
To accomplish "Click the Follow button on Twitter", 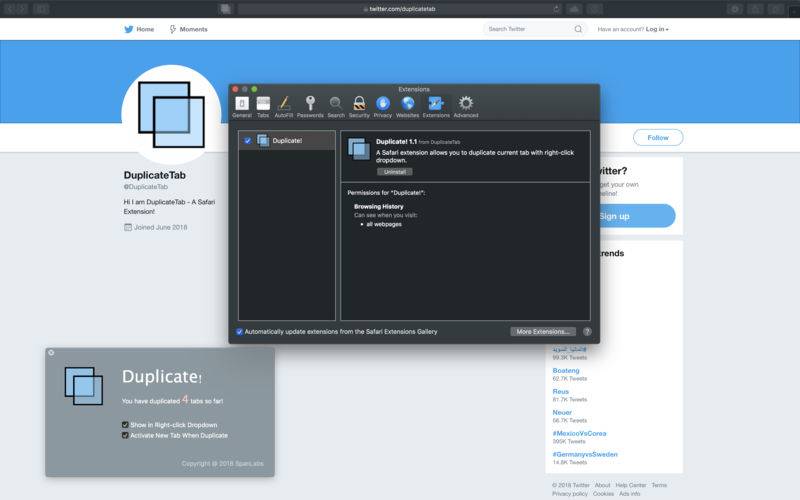I will point(658,138).
